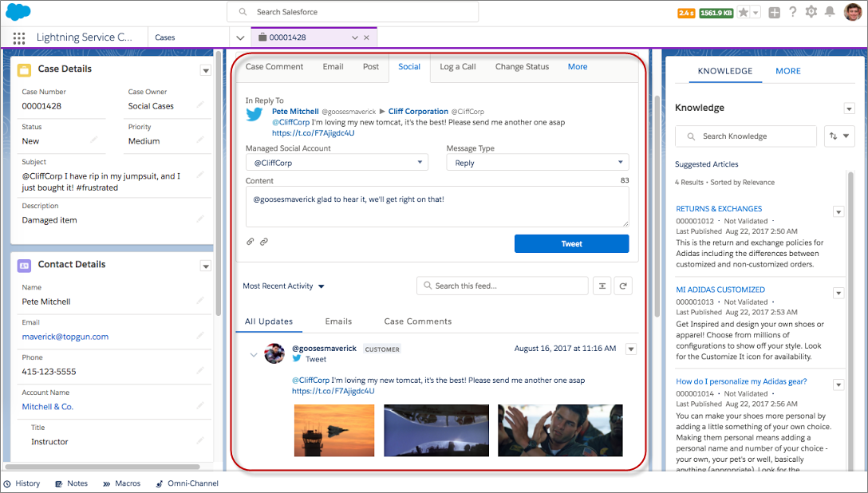This screenshot has width=868, height=493.
Task: Open the Knowledge panel menu arrow
Action: click(849, 108)
